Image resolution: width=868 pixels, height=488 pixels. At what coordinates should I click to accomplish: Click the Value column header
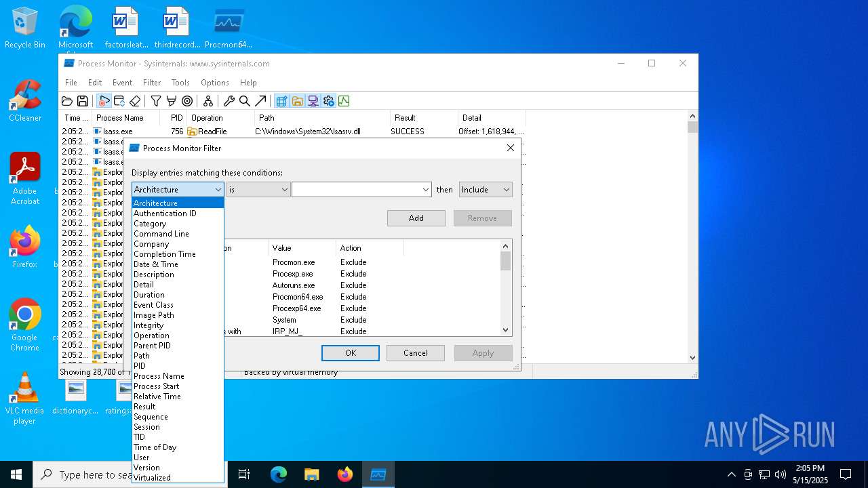point(302,248)
